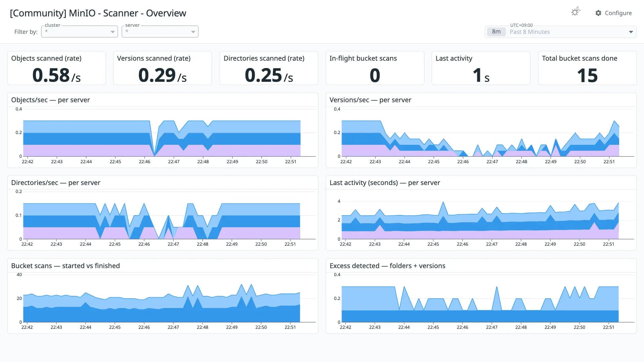Click Last activity (seconds) — per server title
644x362 pixels.
tap(385, 183)
